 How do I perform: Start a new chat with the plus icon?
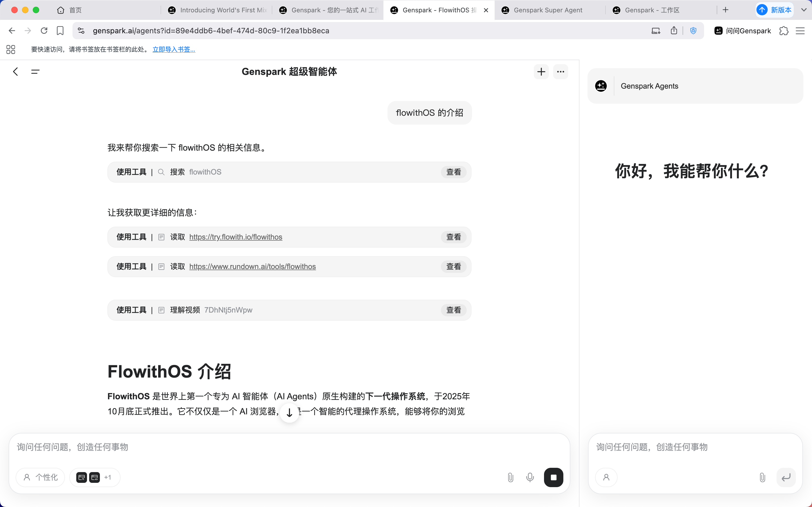pos(541,72)
